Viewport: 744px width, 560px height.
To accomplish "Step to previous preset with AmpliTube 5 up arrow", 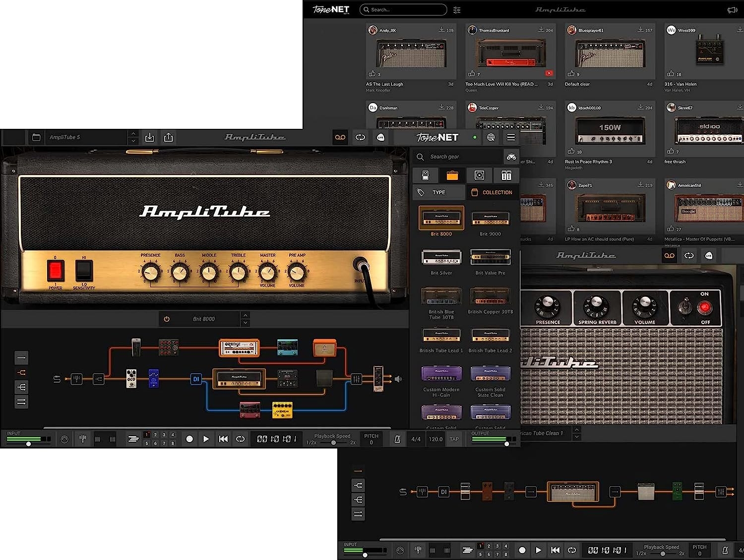I will [132, 134].
